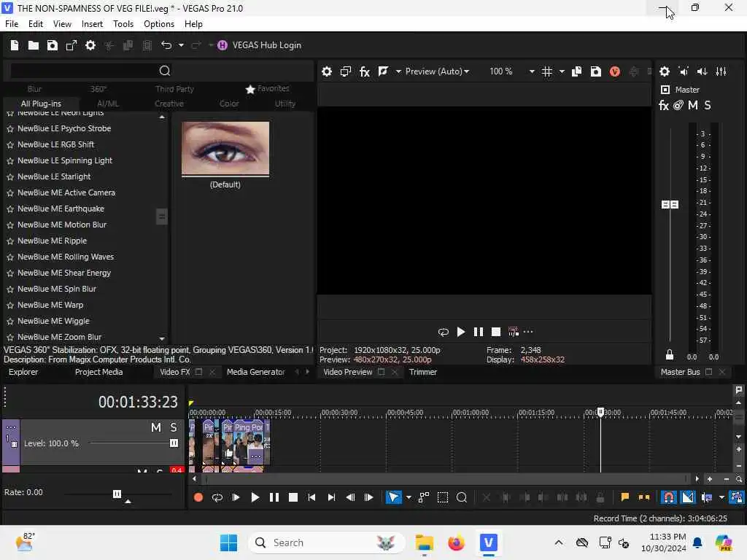Viewport: 747px width, 560px height.
Task: Mute video track 1 with M
Action: [x=156, y=427]
